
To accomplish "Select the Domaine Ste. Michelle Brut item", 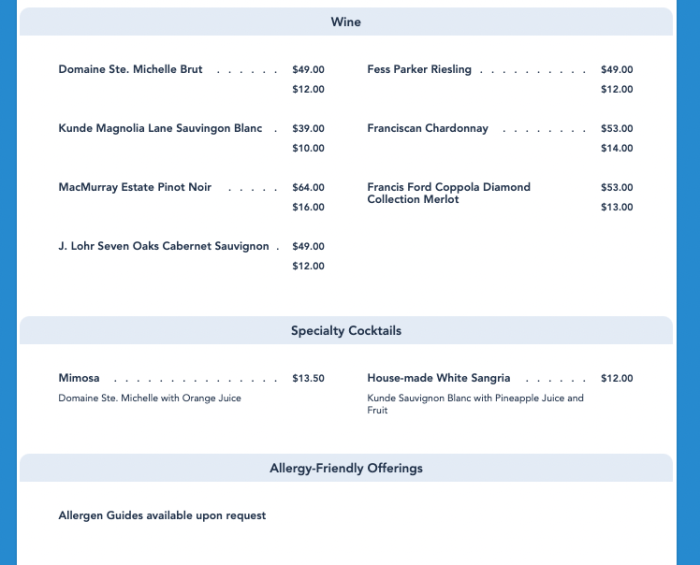I will click(131, 70).
